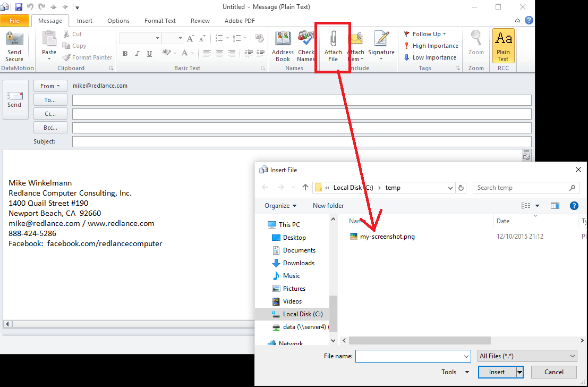Click the To... button
The height and width of the screenshot is (387, 588).
tap(50, 100)
